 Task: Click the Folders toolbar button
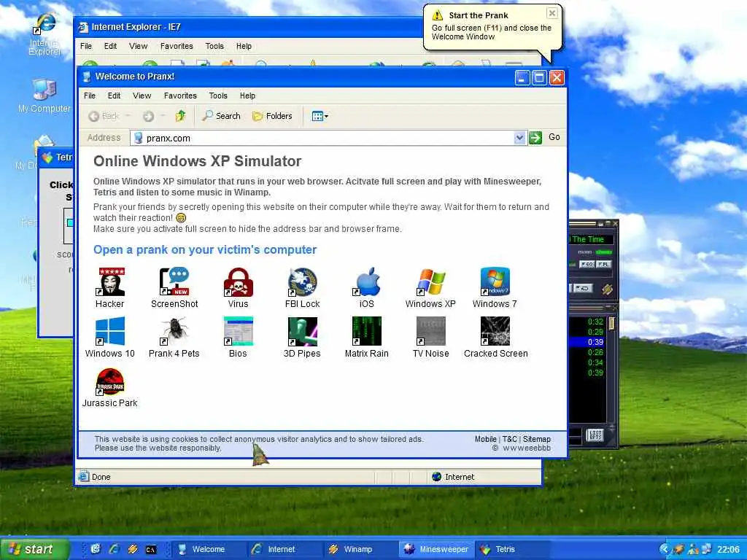pyautogui.click(x=272, y=116)
